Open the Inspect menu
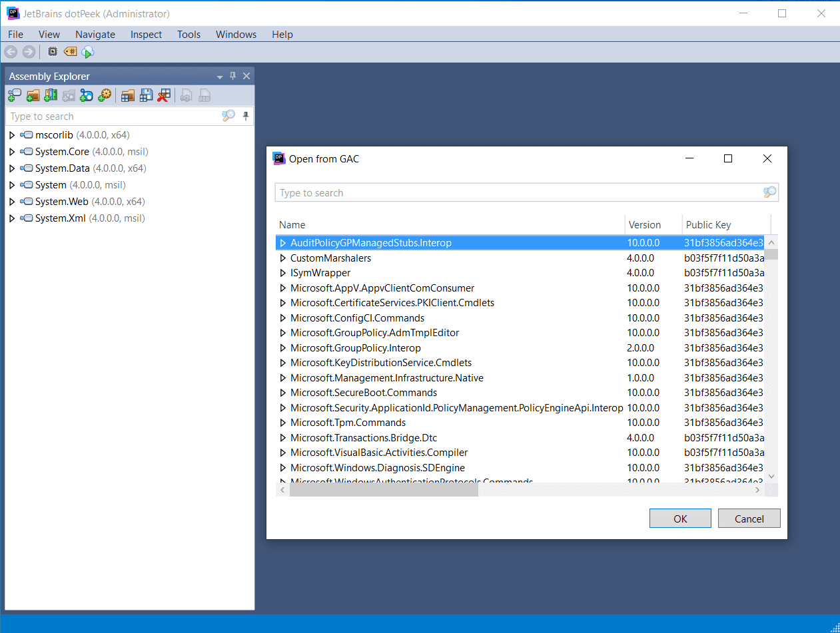This screenshot has height=633, width=840. [146, 35]
